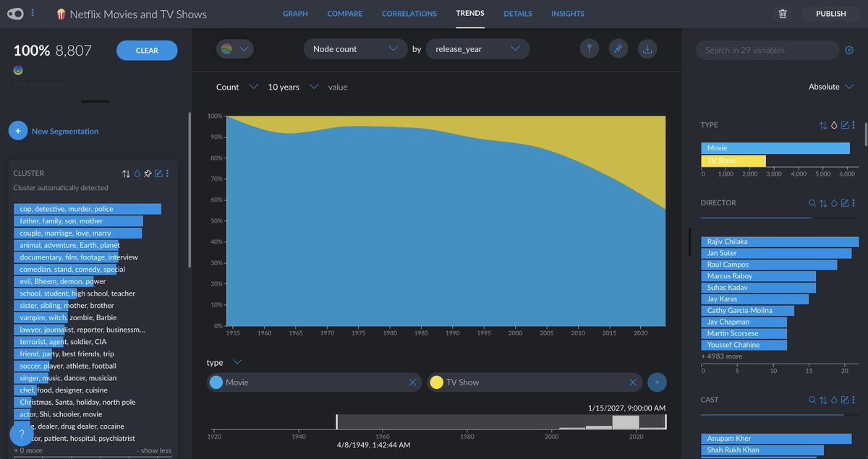Image resolution: width=868 pixels, height=459 pixels.
Task: Open variable search settings gear
Action: click(849, 50)
